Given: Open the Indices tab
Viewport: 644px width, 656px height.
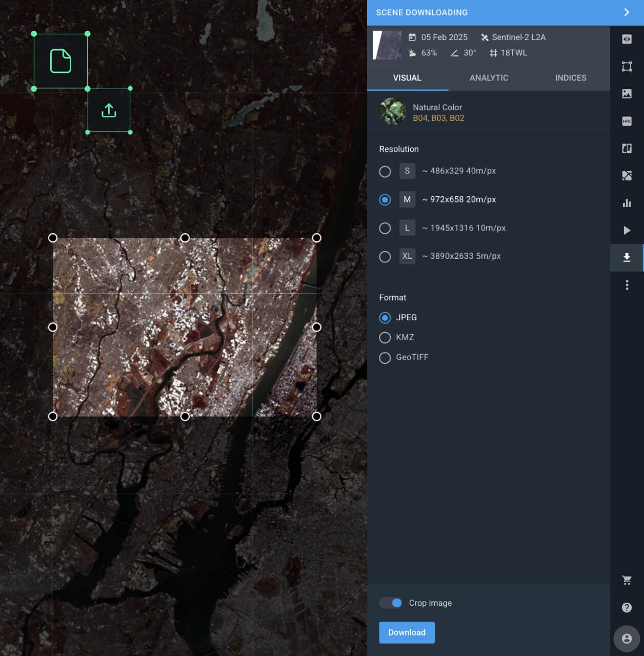Looking at the screenshot, I should pos(571,78).
